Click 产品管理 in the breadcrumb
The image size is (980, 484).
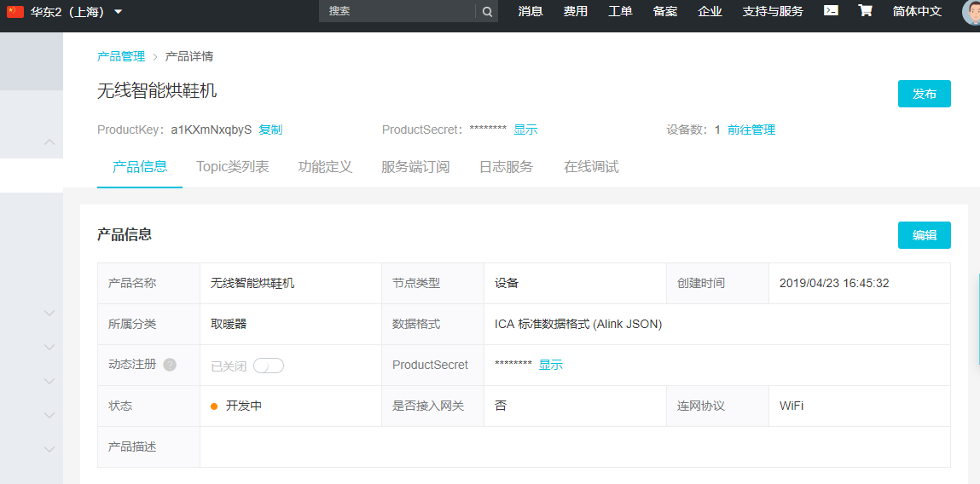pos(121,56)
